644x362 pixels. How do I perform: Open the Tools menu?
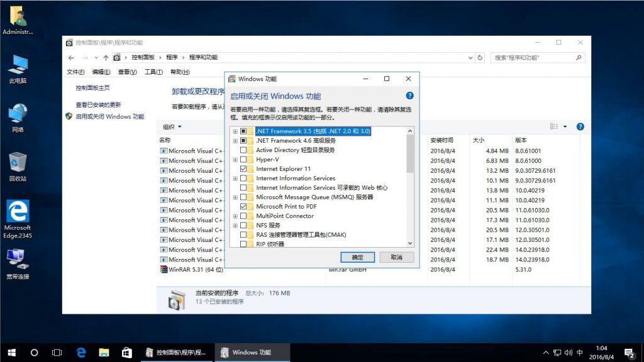click(153, 72)
